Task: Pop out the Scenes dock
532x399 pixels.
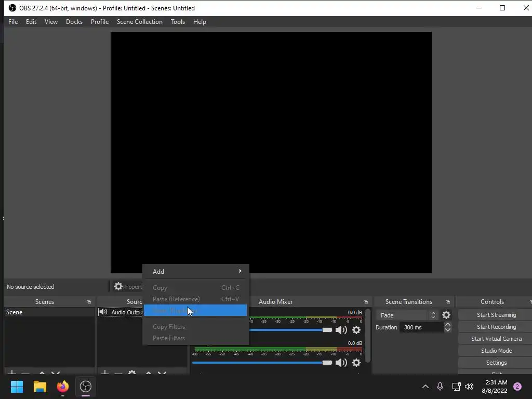Action: pos(89,302)
